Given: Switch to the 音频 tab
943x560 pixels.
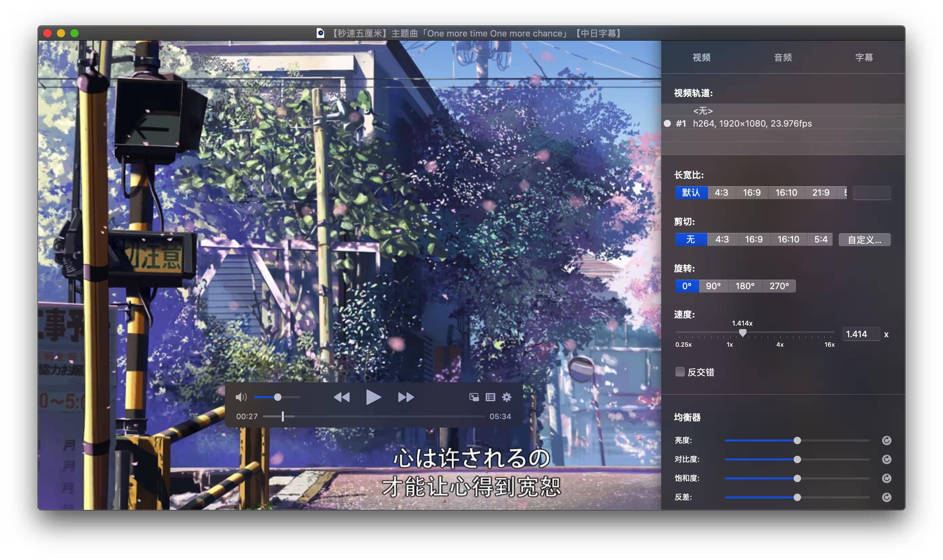Looking at the screenshot, I should 782,57.
